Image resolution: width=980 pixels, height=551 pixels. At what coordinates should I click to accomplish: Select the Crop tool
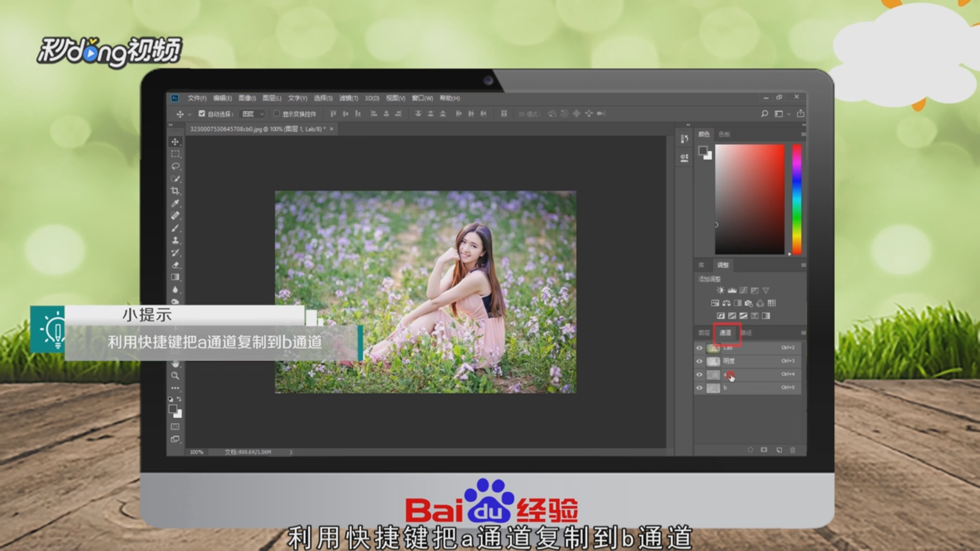click(x=175, y=191)
